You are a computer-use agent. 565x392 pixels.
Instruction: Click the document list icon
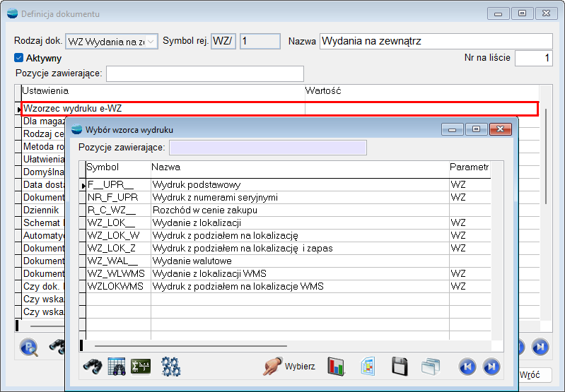368,366
